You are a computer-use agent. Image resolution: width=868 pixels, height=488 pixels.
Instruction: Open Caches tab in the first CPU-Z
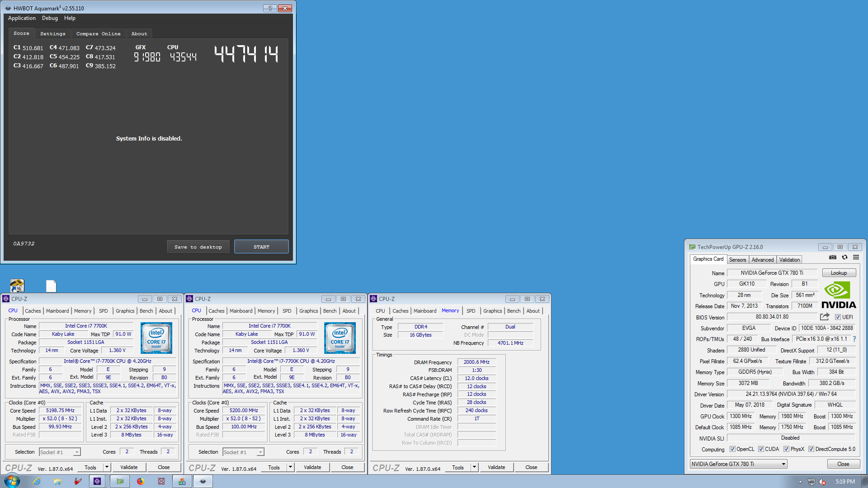point(33,311)
